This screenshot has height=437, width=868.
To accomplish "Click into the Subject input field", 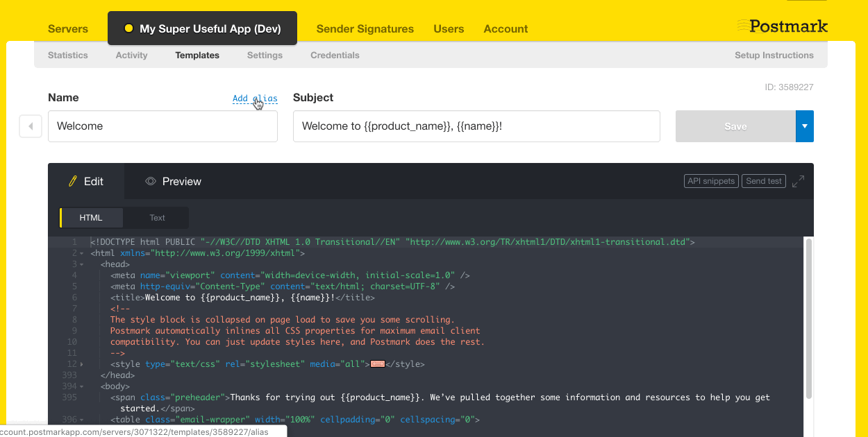I will [x=476, y=126].
